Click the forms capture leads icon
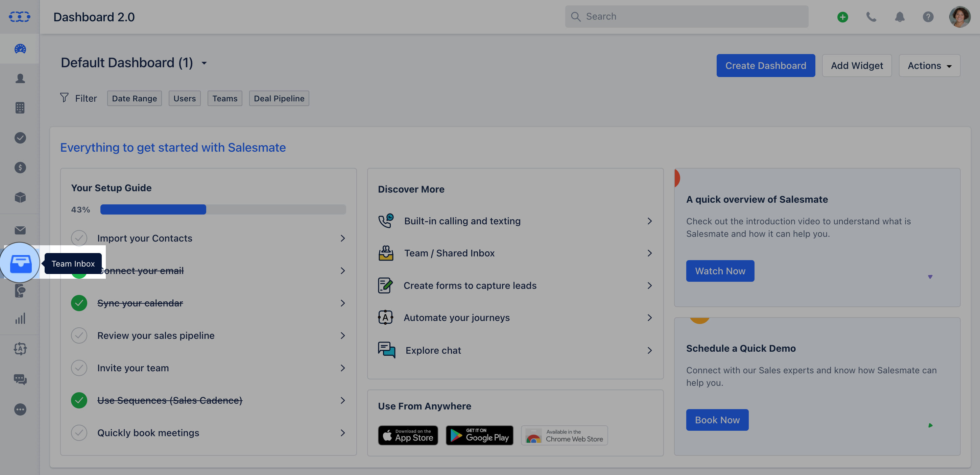This screenshot has width=980, height=475. point(385,285)
